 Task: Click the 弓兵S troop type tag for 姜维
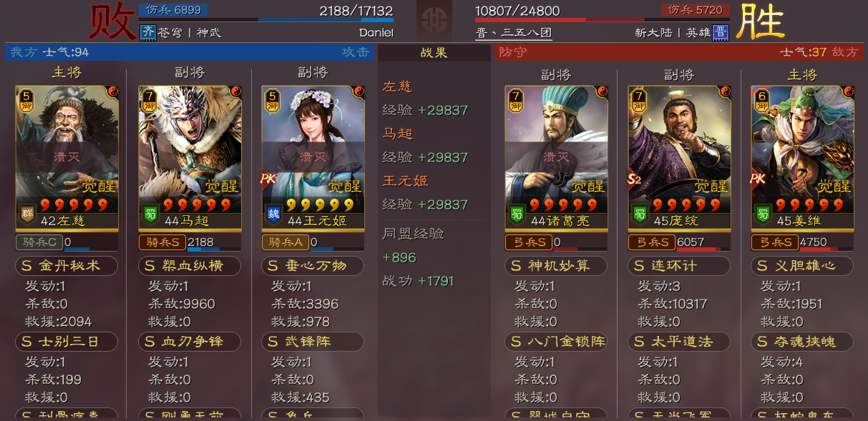[775, 242]
